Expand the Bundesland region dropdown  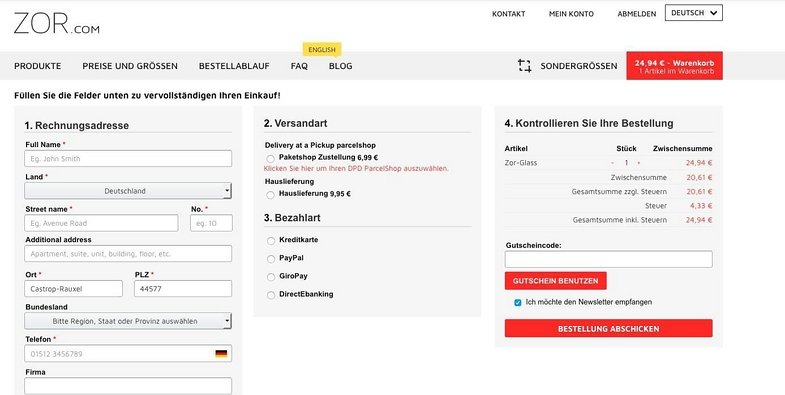[x=128, y=321]
